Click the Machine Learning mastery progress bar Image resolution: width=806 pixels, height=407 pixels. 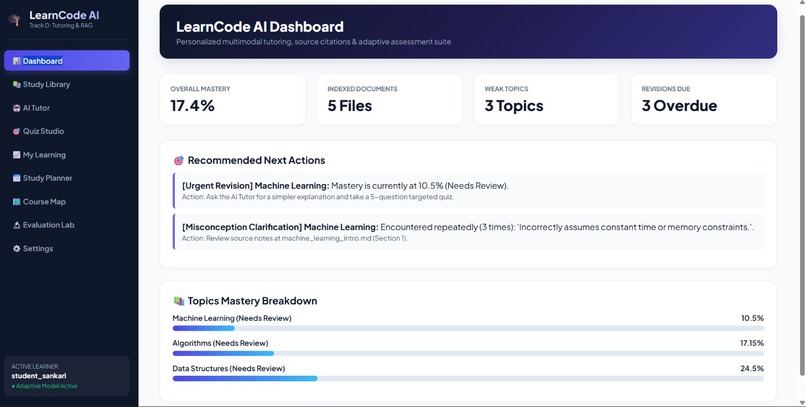468,328
